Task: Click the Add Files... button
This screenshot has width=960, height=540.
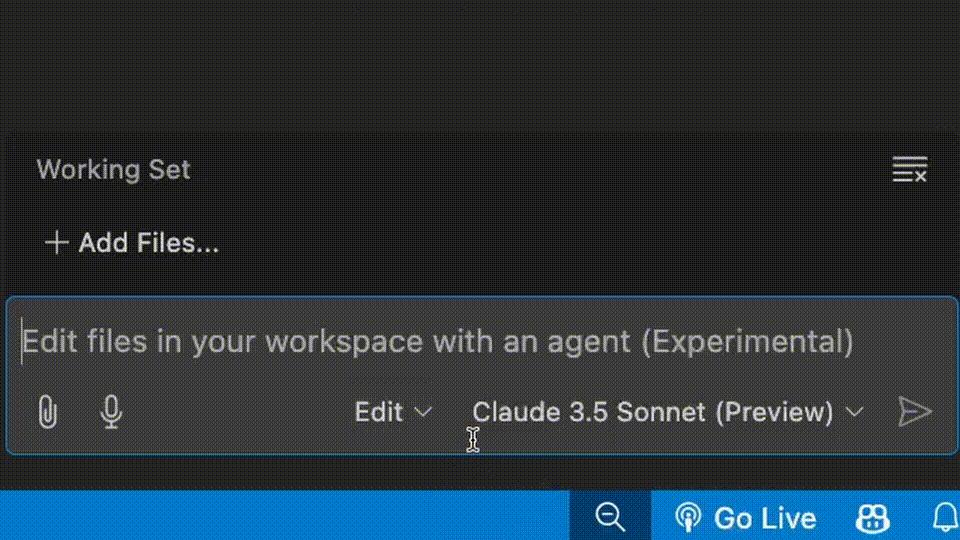Action: (148, 242)
